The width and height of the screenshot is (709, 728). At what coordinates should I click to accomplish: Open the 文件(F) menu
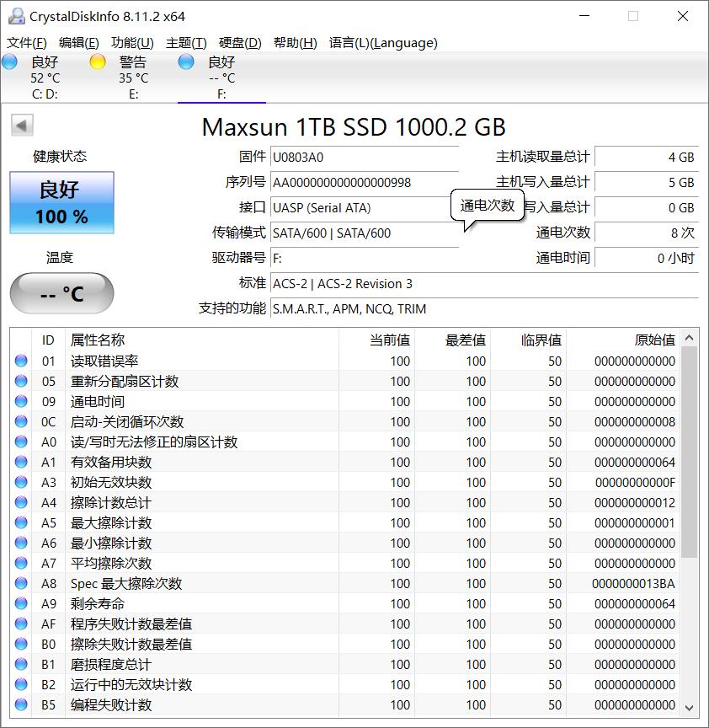tap(27, 42)
